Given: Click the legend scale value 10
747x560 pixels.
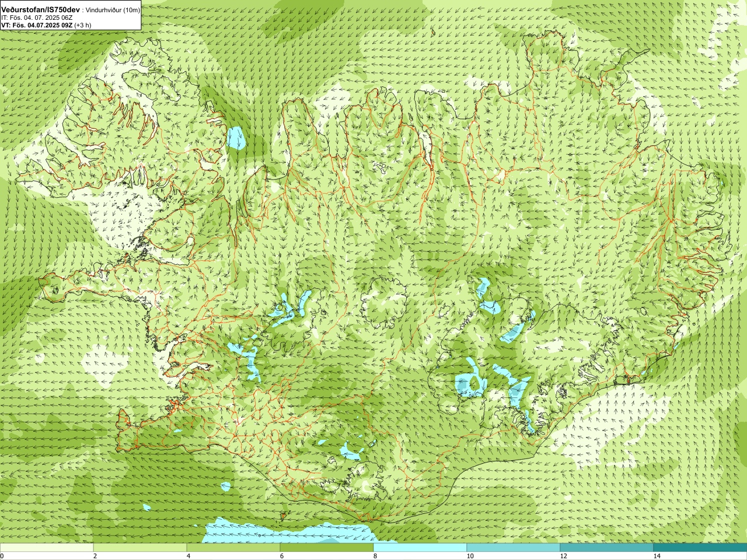Looking at the screenshot, I should coord(470,556).
